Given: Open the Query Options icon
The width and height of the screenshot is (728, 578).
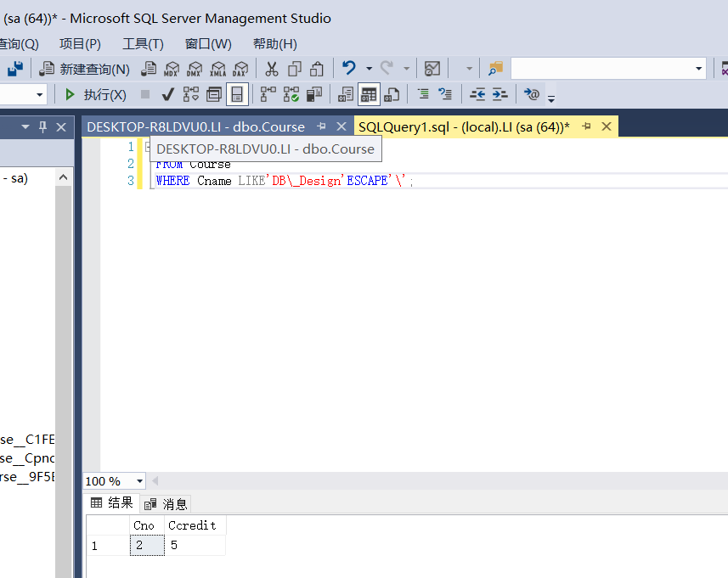Looking at the screenshot, I should pos(213,94).
